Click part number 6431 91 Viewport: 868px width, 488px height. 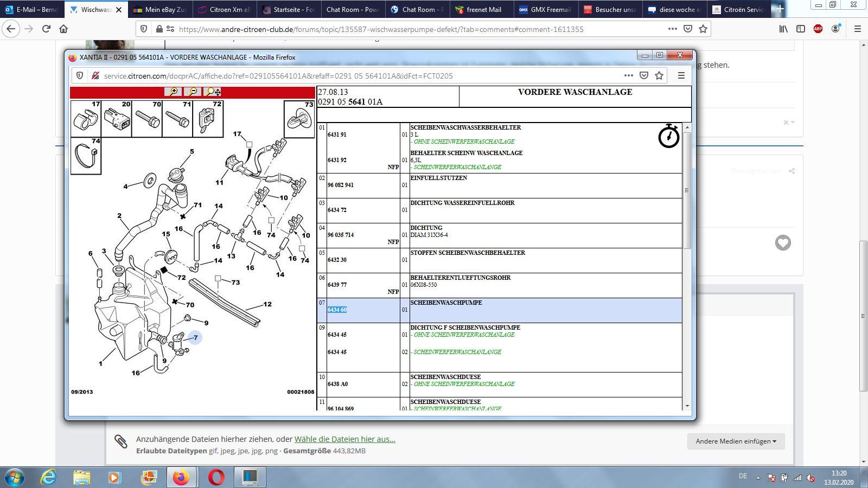[x=337, y=134]
